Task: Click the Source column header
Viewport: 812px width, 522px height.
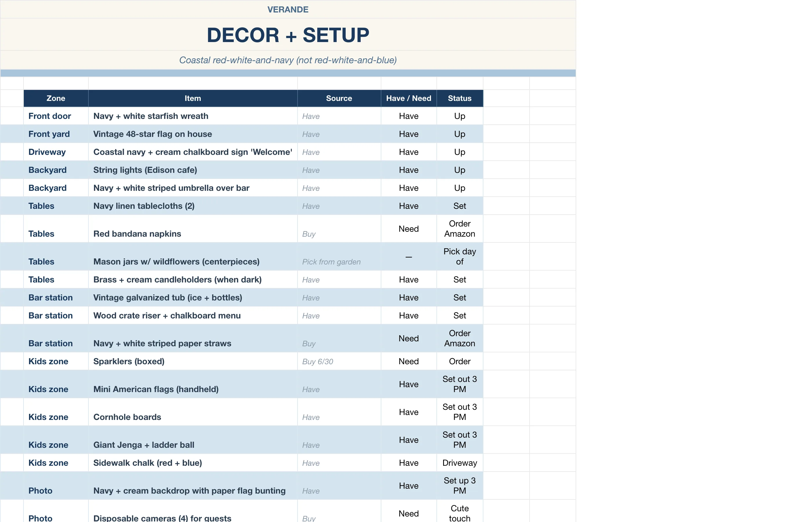Action: (339, 98)
